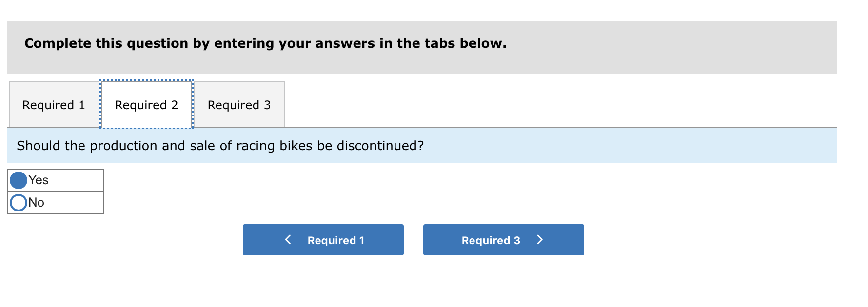
Task: Click 'Required 1' text in blue button
Action: (336, 240)
